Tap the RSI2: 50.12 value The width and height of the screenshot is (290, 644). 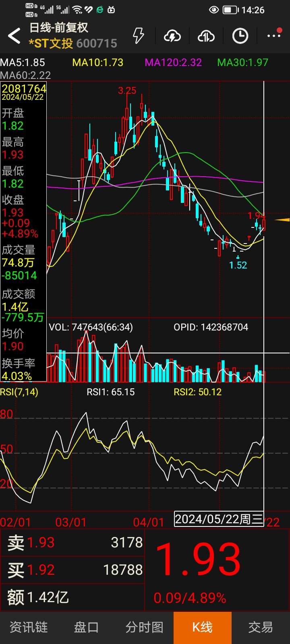point(198,392)
